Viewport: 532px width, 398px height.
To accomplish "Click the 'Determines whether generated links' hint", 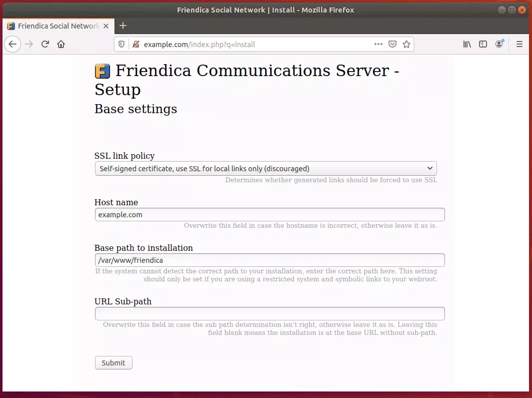I will [331, 180].
